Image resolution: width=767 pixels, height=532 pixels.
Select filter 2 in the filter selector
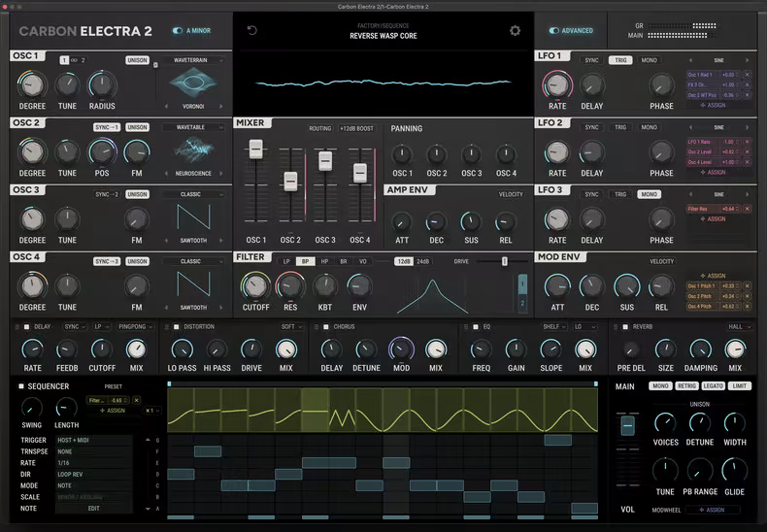pos(522,303)
